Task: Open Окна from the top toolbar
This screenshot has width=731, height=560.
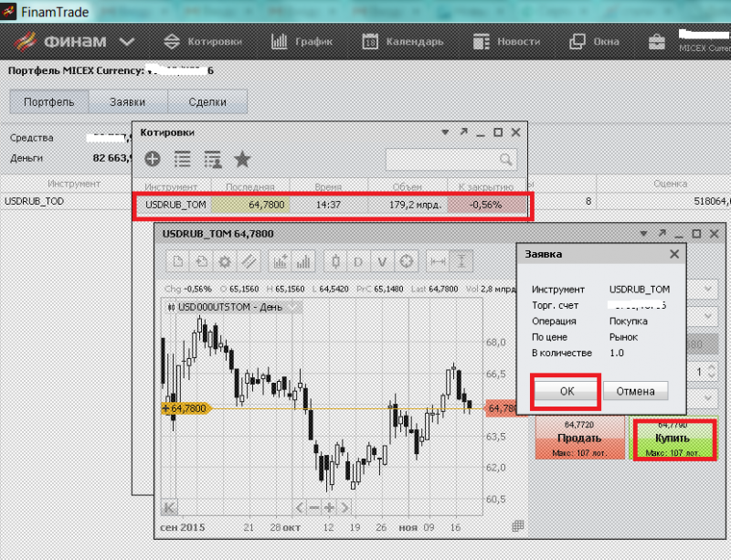Action: 595,41
